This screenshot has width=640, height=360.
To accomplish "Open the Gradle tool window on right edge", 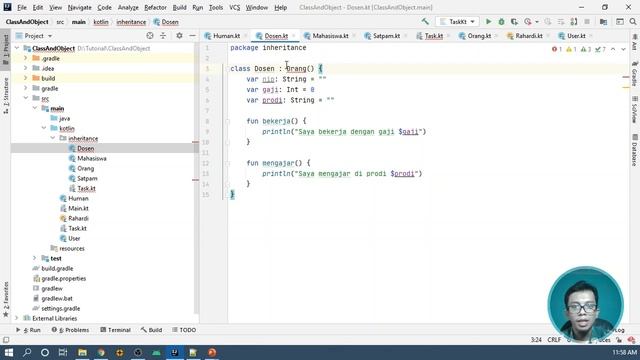I will (635, 74).
